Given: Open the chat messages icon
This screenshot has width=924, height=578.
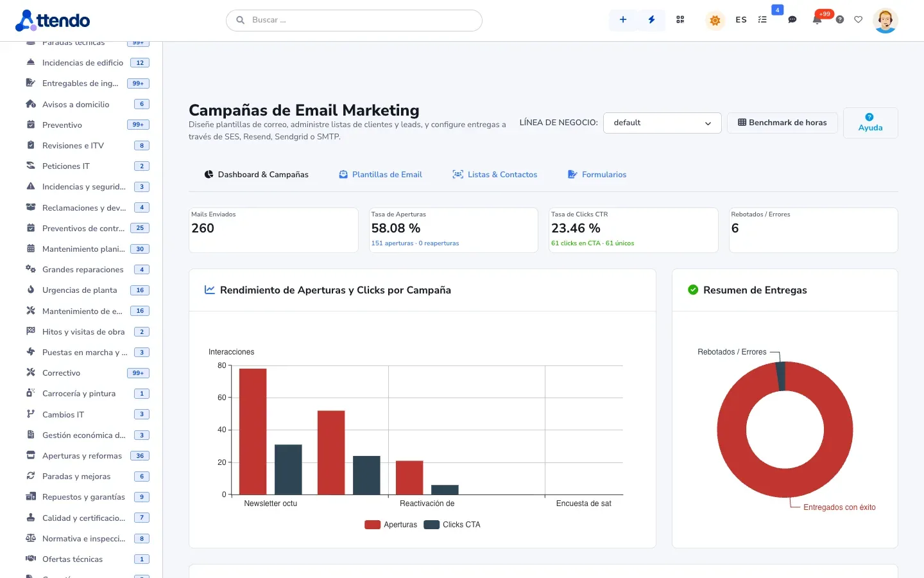Looking at the screenshot, I should pos(792,20).
